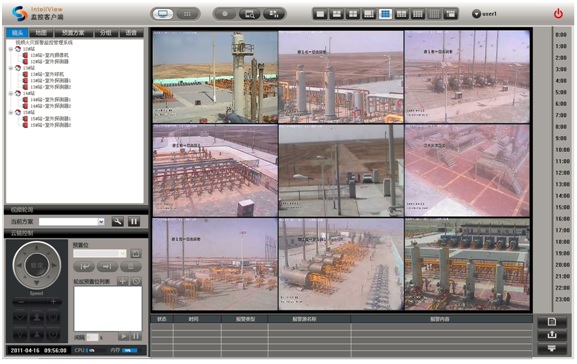Viewport: 577px width, 364px height.
Task: Click the red power button
Action: pos(558,14)
